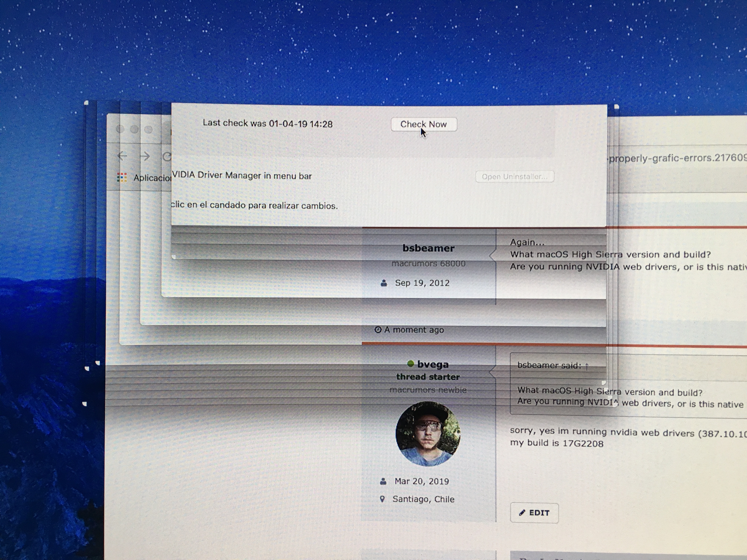Click the Aplicaciones bookmark label
This screenshot has width=747, height=560.
coord(152,178)
